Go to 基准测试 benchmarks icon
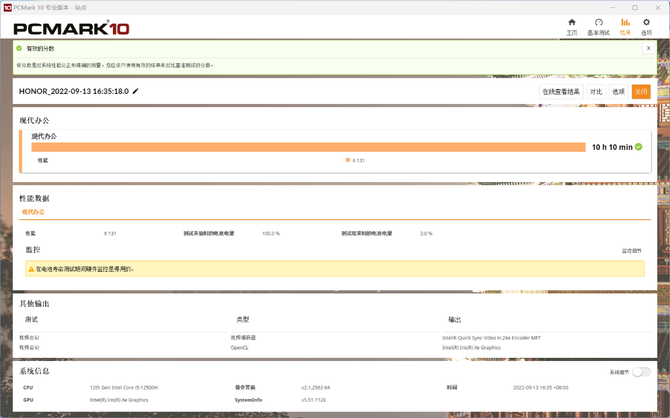Screen dimensions: 670x418 click(599, 22)
